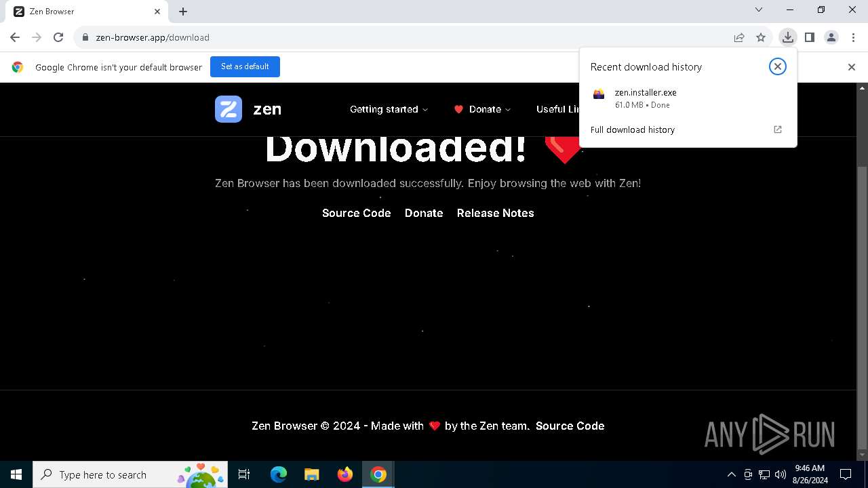Open Chrome three-dot menu
Image resolution: width=868 pixels, height=488 pixels.
point(853,37)
